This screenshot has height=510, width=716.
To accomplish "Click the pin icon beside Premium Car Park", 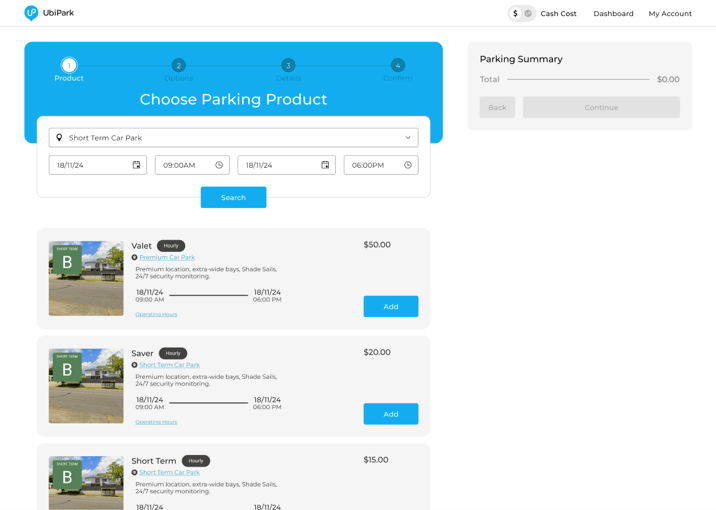I will click(x=135, y=258).
